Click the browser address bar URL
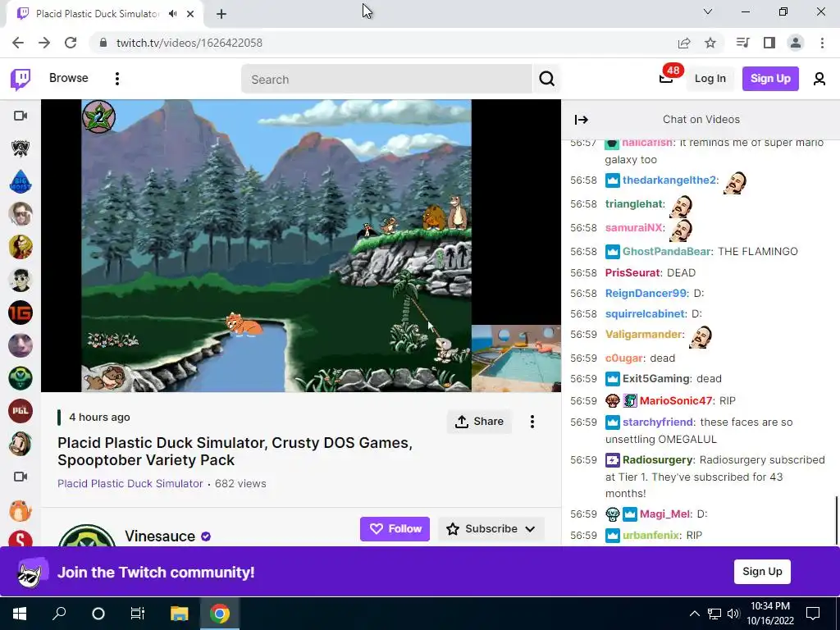Viewport: 840px width, 630px height. (189, 43)
